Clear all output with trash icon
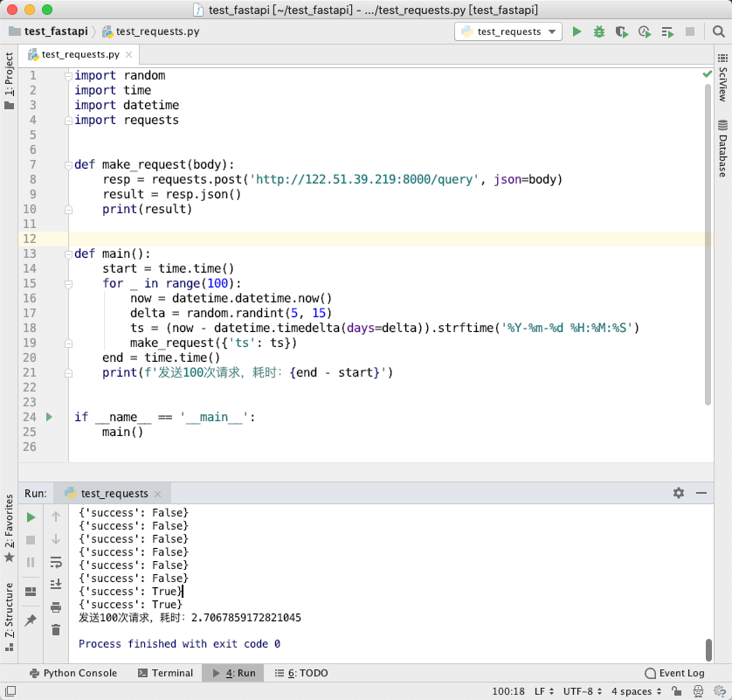Image resolution: width=732 pixels, height=700 pixels. (56, 630)
